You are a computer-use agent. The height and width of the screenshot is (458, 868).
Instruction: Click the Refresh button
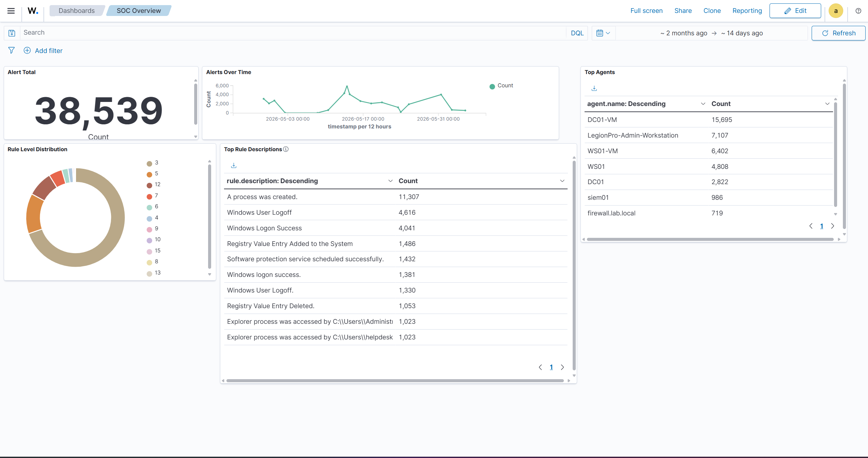(838, 33)
